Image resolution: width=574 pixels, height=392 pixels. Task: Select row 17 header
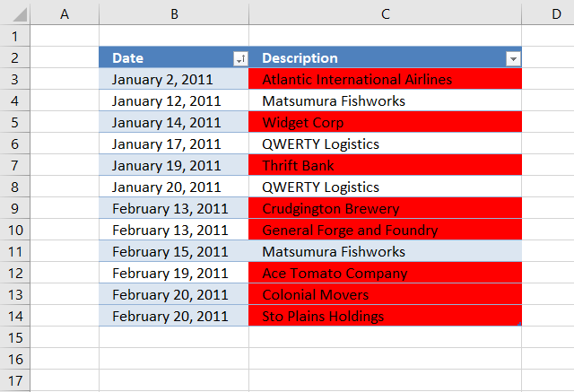coord(14,380)
